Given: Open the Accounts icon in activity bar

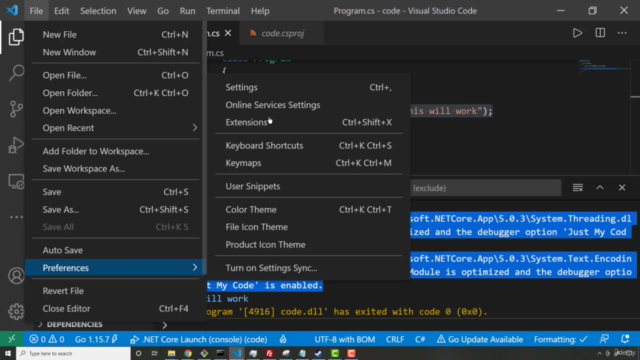Looking at the screenshot, I should [x=16, y=276].
